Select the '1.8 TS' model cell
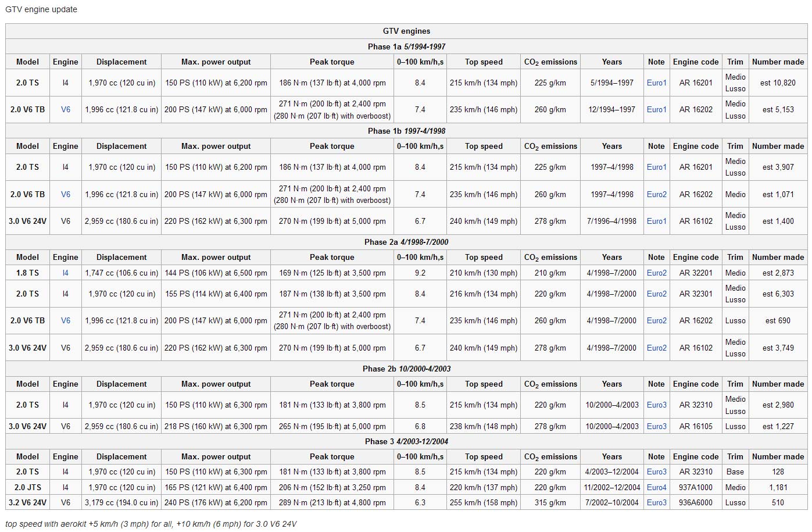Screen dimensions: 812x532 coord(27,273)
